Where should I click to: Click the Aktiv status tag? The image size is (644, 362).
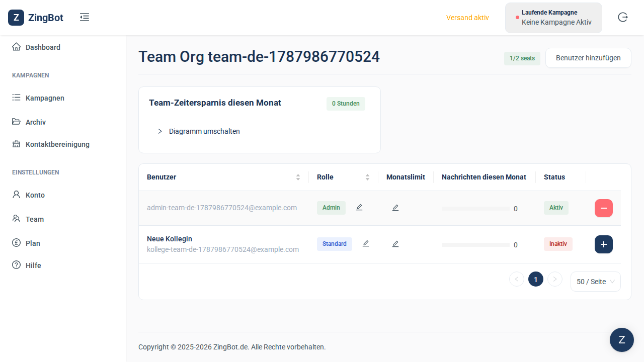tap(556, 208)
